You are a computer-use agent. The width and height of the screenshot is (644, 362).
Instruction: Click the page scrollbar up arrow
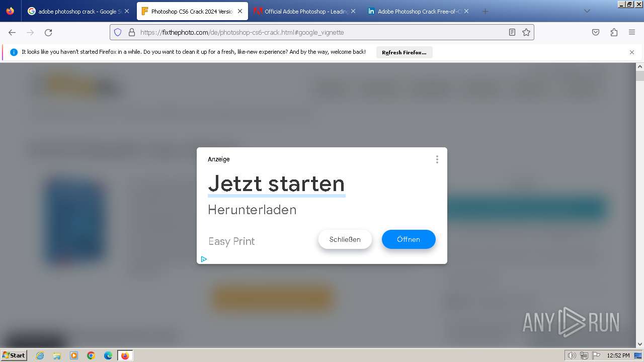point(640,67)
